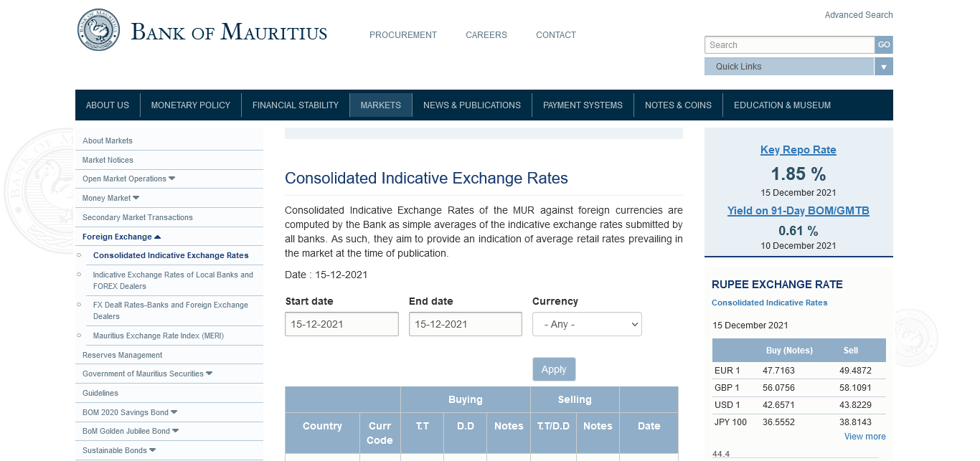Click in the Search text box
The height and width of the screenshot is (461, 980).
[789, 45]
